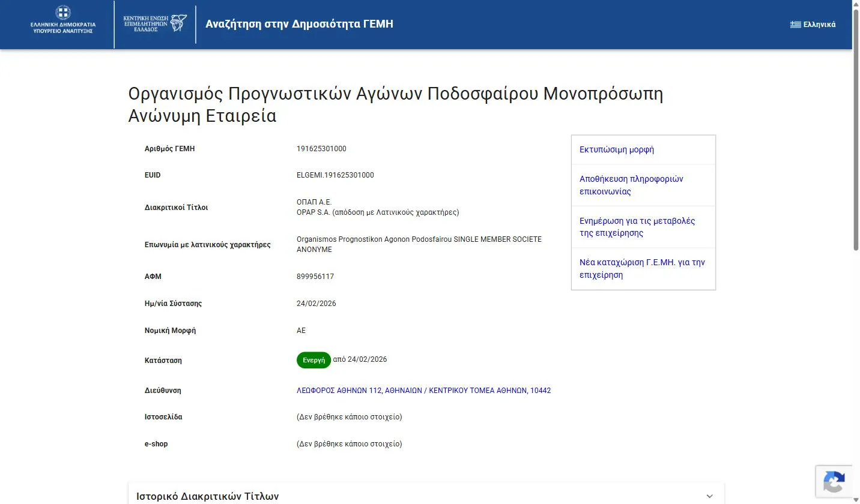Click the green Ενεργή status badge
Screen dimensions: 860x504
pos(313,360)
